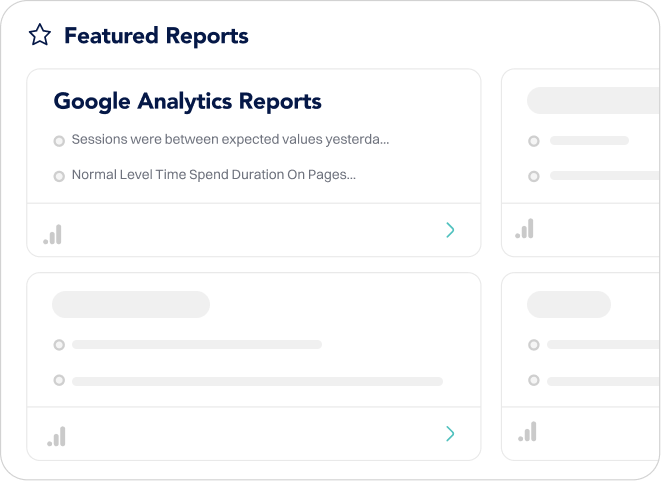Click bar chart icon in top-right card

pos(524,228)
